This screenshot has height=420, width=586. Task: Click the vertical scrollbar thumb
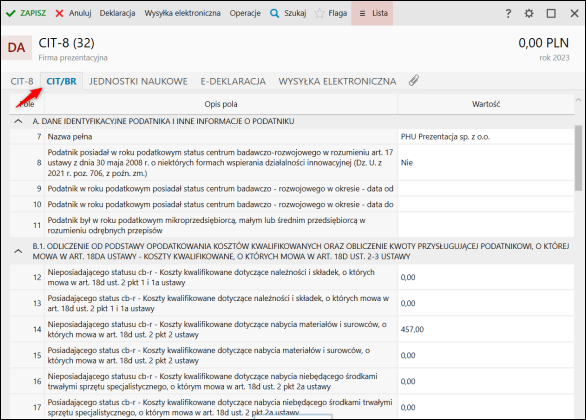579,158
